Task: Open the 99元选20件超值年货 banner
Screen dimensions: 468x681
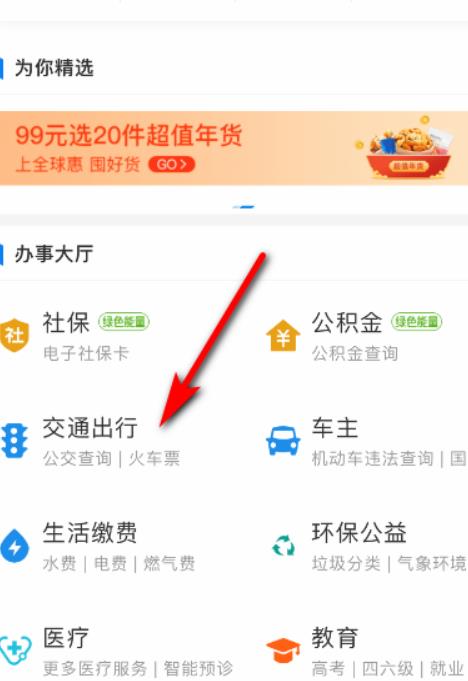Action: 234,148
